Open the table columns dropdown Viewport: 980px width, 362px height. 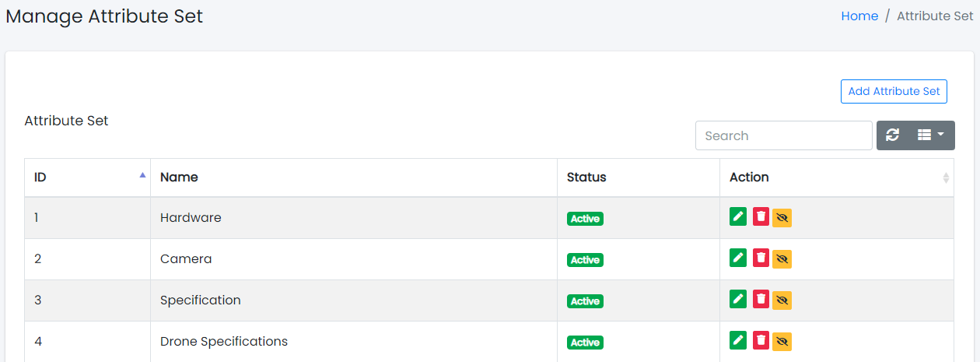[x=930, y=135]
